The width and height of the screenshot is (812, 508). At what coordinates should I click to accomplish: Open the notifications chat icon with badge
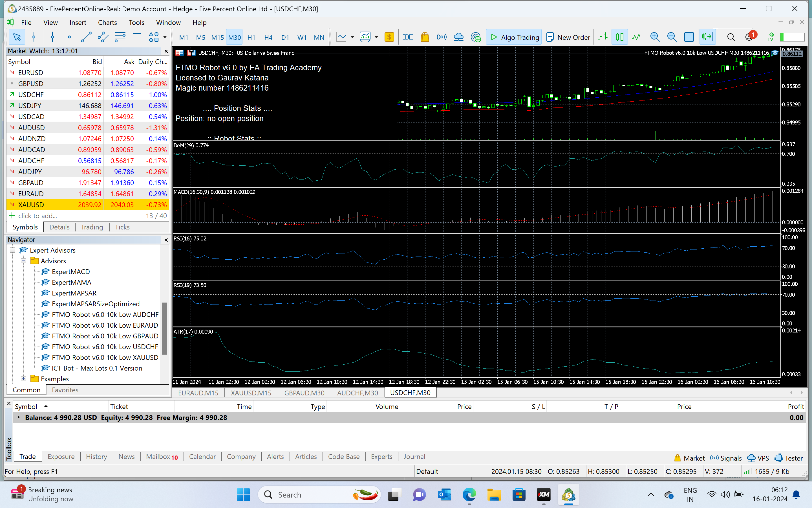[x=750, y=36]
